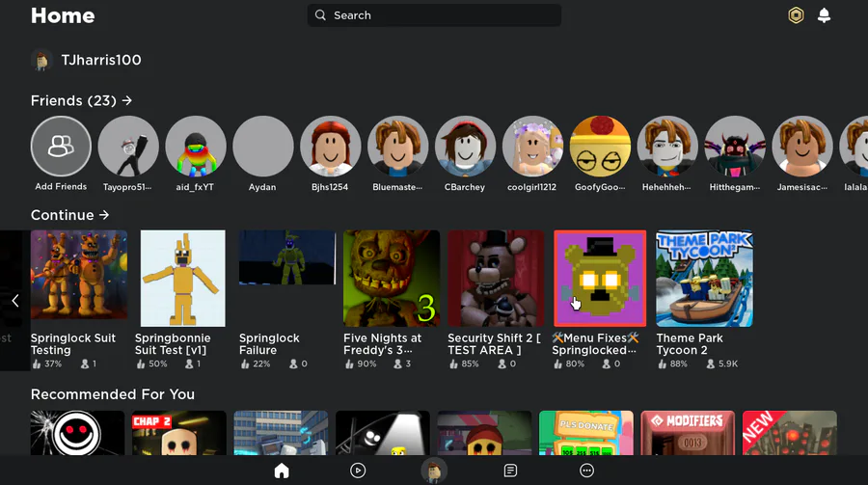Open the NEW-tagged recommended game

coord(789,433)
